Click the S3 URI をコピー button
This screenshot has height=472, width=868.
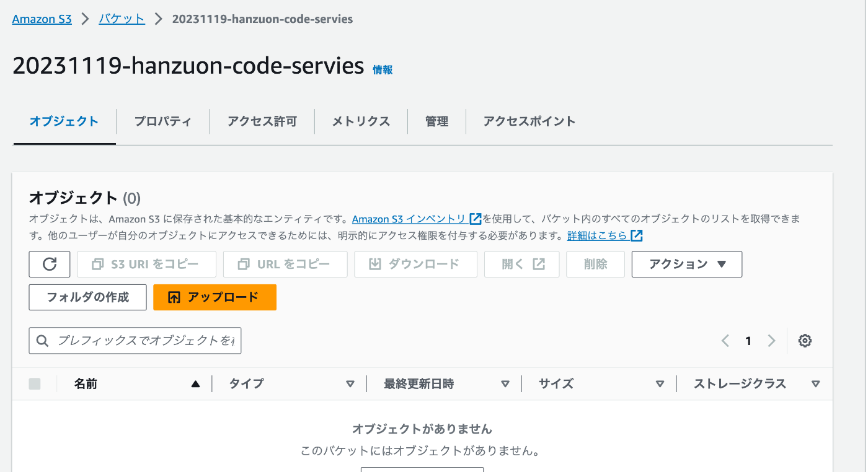click(146, 264)
